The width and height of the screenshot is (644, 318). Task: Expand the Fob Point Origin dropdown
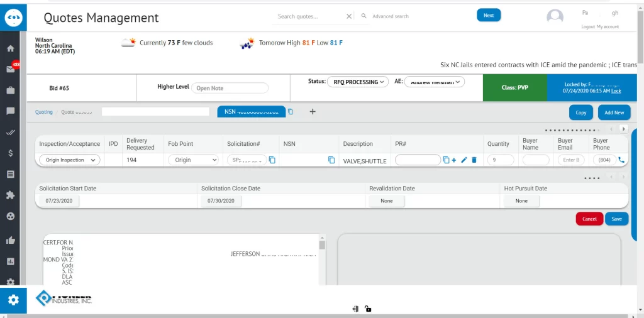tap(193, 160)
